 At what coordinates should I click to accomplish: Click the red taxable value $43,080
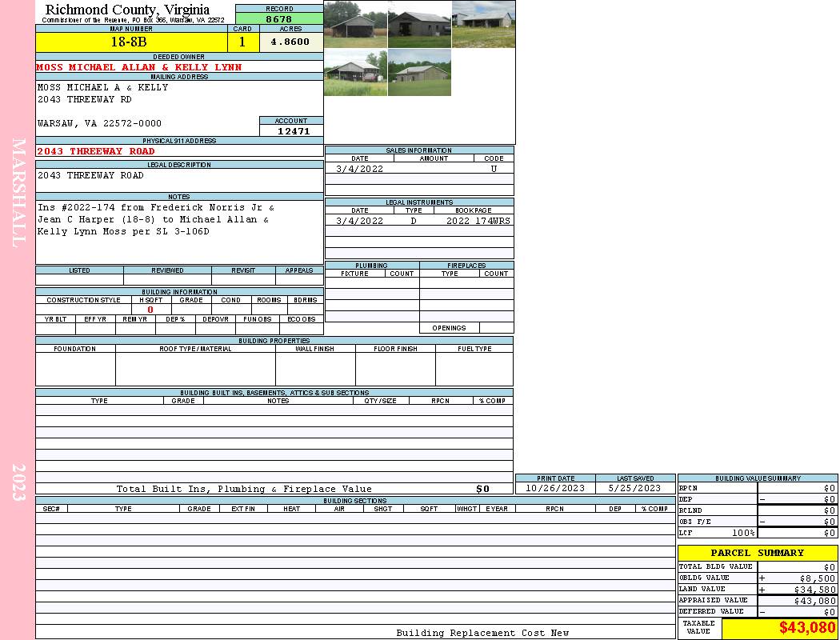tap(806, 628)
